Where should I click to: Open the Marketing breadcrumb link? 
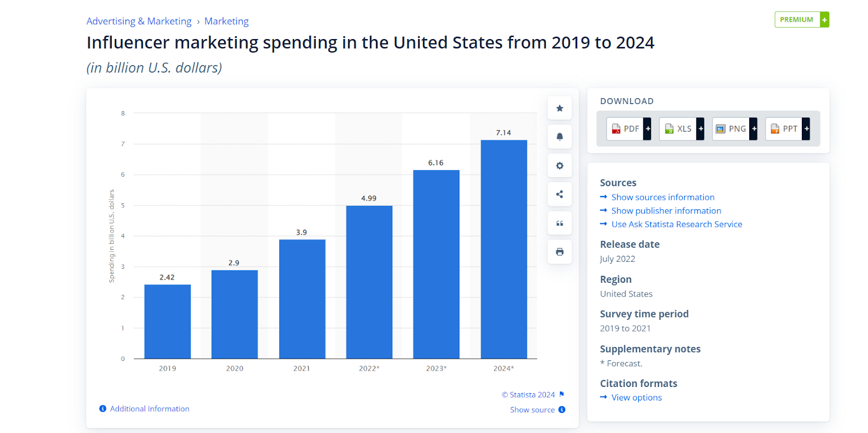point(226,21)
